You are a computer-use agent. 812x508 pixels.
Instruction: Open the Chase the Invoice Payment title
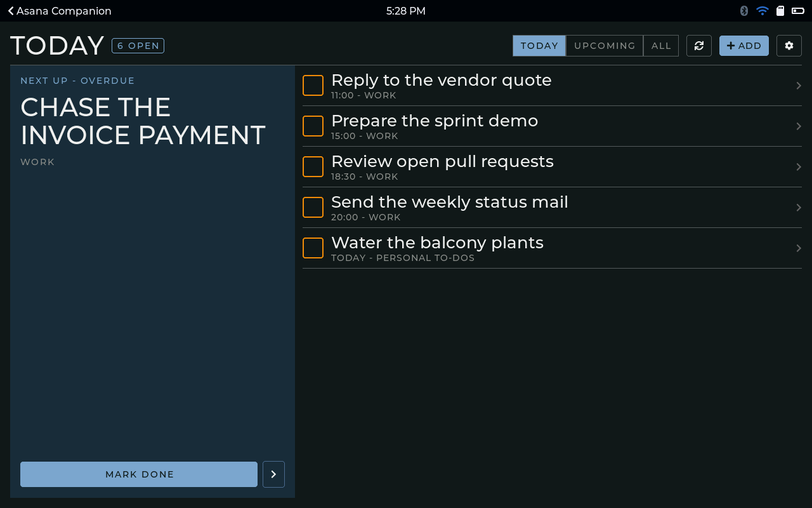click(x=143, y=121)
